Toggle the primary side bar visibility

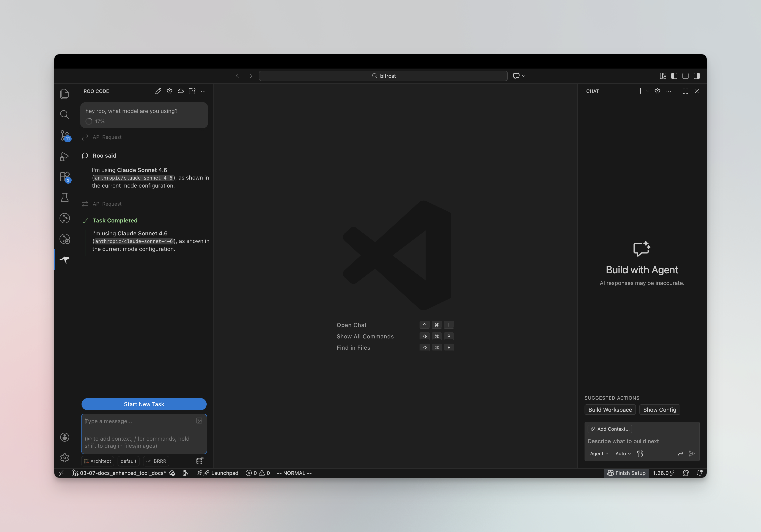pos(674,76)
